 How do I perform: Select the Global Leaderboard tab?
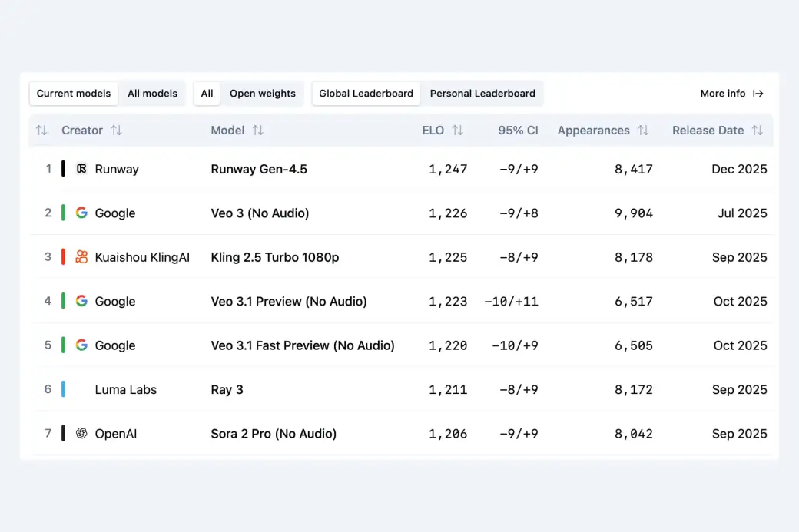tap(366, 94)
